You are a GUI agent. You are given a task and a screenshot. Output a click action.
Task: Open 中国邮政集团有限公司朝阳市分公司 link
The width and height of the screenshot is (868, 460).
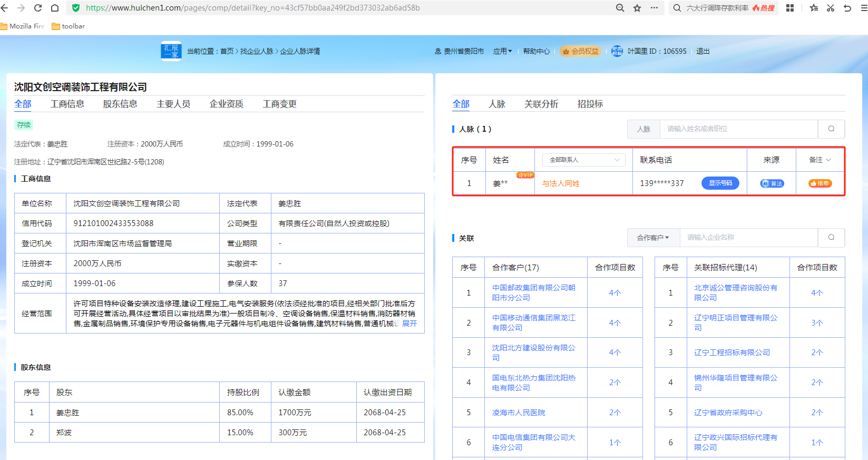[x=534, y=292]
